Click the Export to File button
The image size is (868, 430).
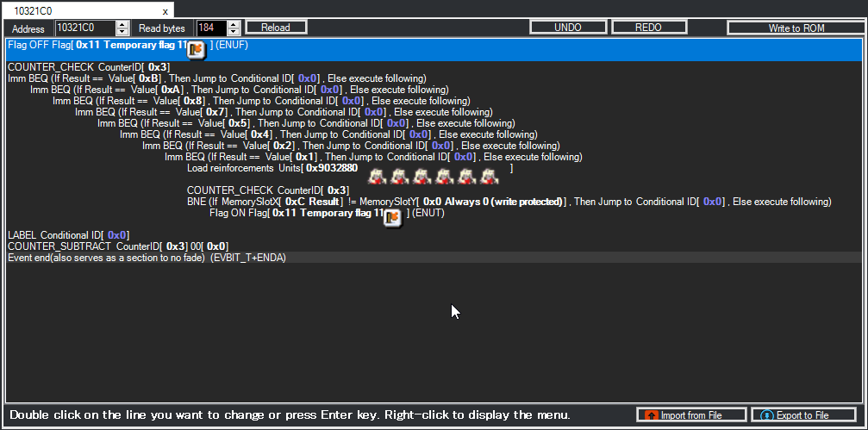point(804,415)
